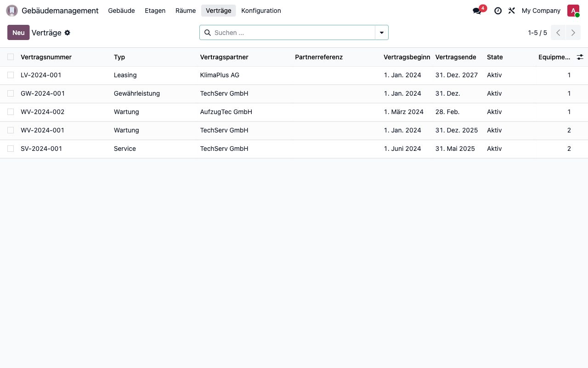Open the Verträge menu
Screen dimensions: 588x368
click(219, 11)
